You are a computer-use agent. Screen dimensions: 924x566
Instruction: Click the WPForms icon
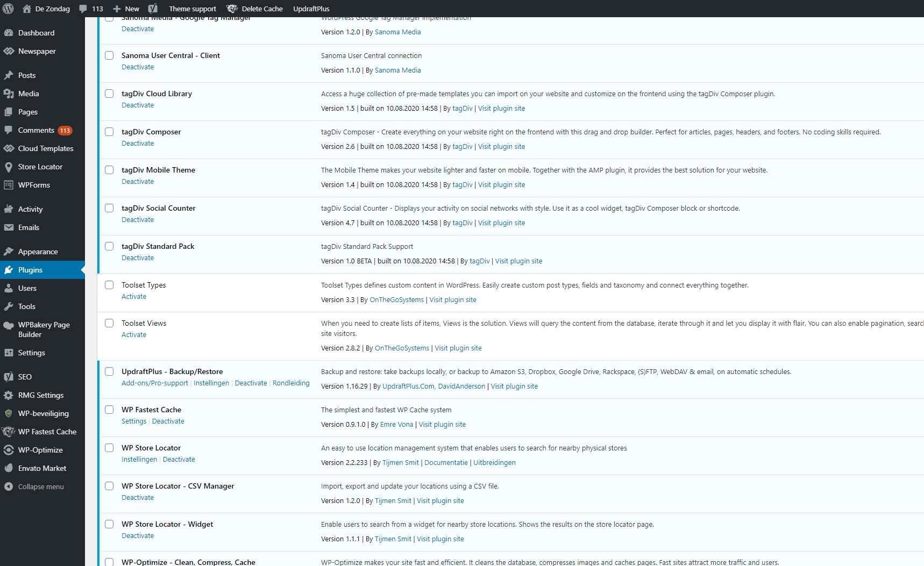pos(9,185)
